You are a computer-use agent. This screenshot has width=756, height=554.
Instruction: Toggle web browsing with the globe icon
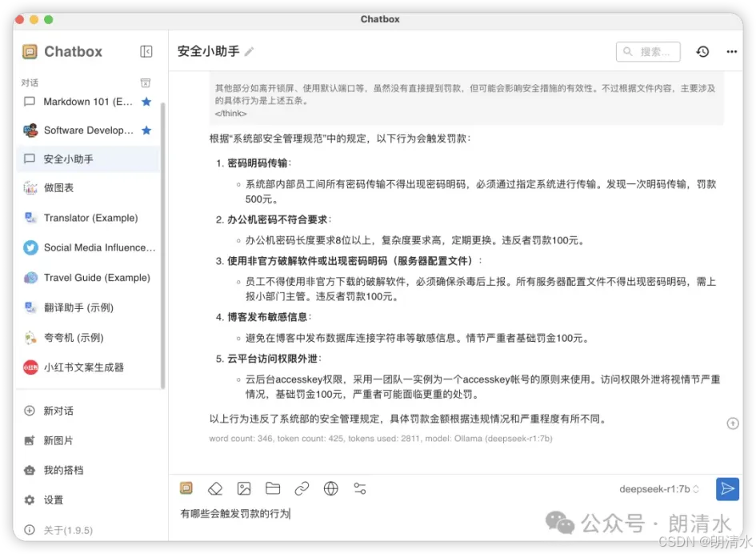tap(330, 488)
